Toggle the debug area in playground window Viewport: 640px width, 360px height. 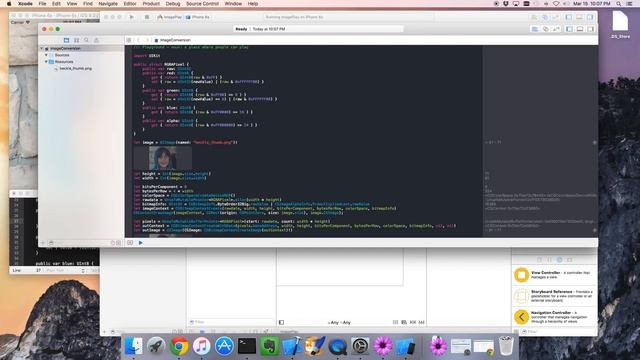(580, 29)
